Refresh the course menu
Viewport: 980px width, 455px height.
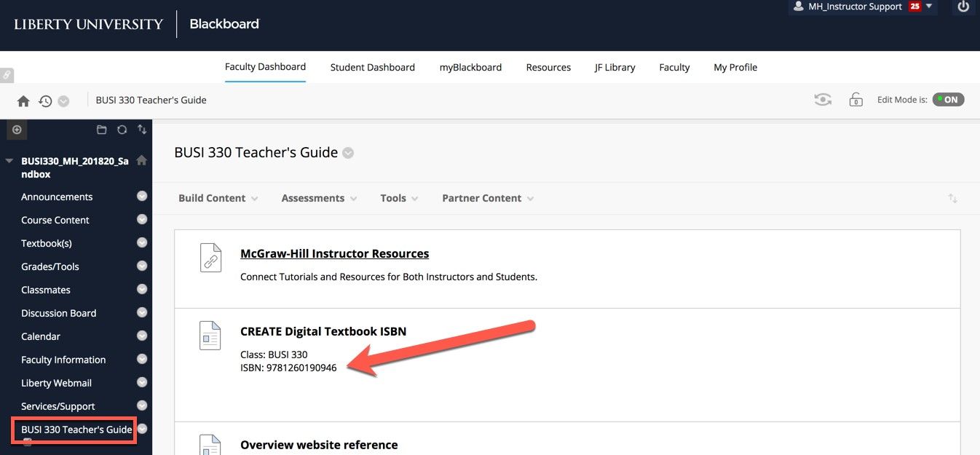coord(122,130)
